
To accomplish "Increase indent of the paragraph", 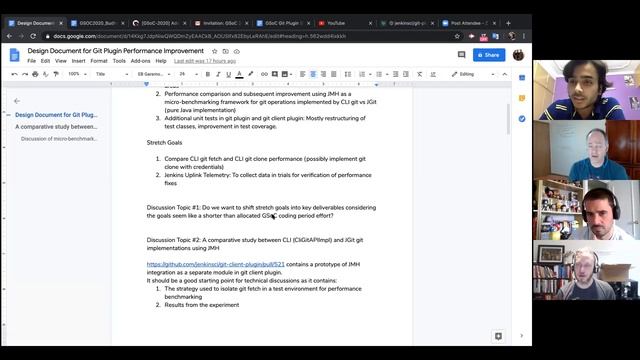I will (406, 74).
